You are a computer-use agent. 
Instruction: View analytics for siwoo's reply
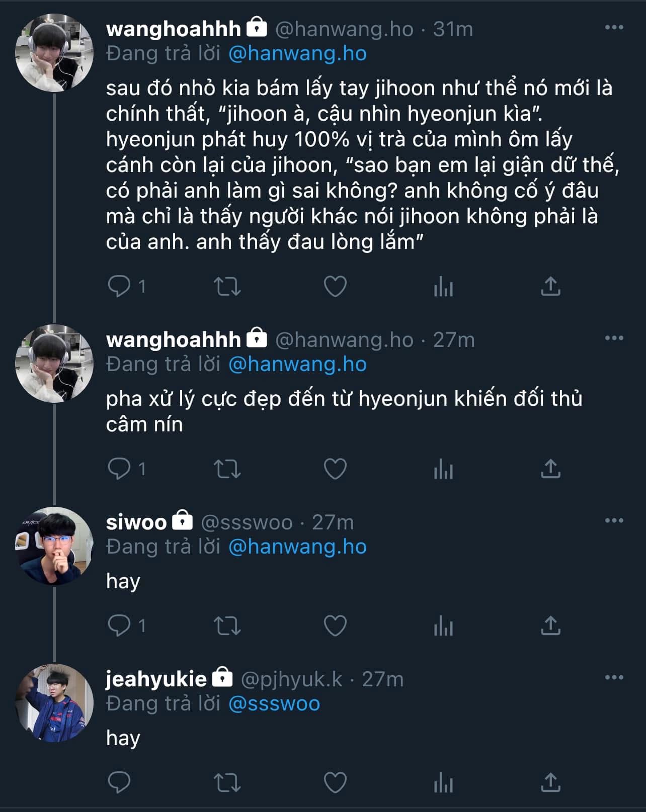point(443,626)
